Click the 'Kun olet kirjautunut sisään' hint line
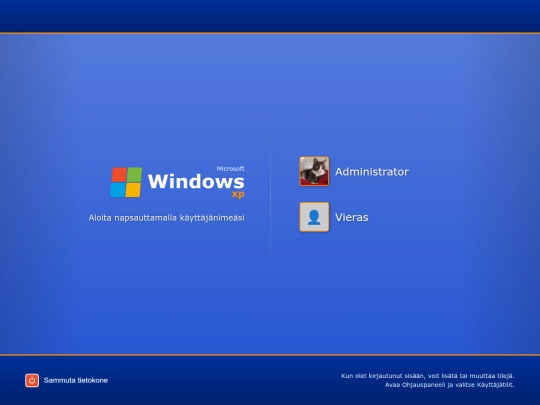 pyautogui.click(x=428, y=376)
